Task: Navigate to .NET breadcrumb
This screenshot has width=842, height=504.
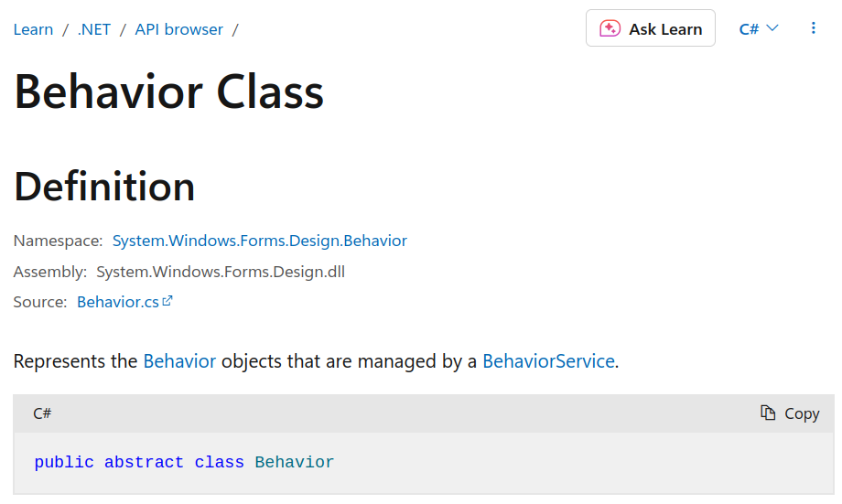Action: tap(94, 29)
